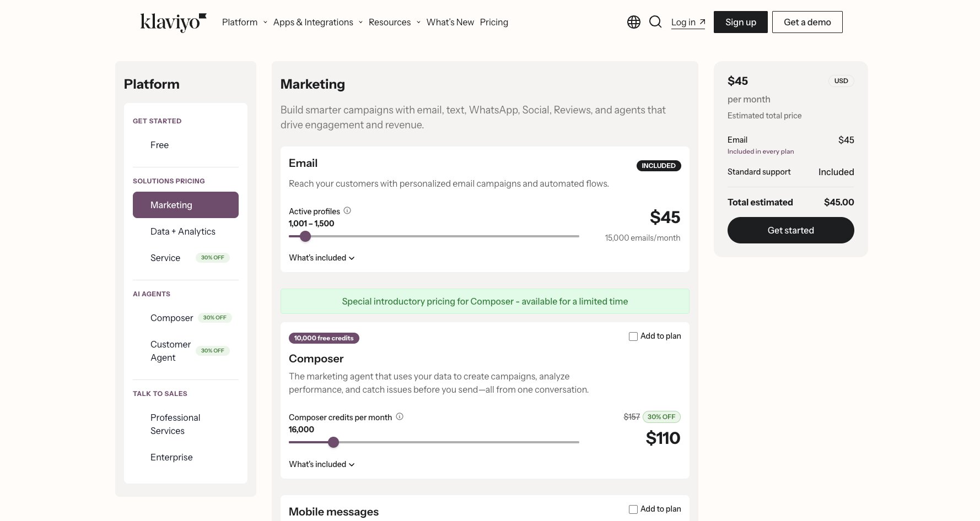The width and height of the screenshot is (980, 521).
Task: Open the Pricing page
Action: pos(494,22)
